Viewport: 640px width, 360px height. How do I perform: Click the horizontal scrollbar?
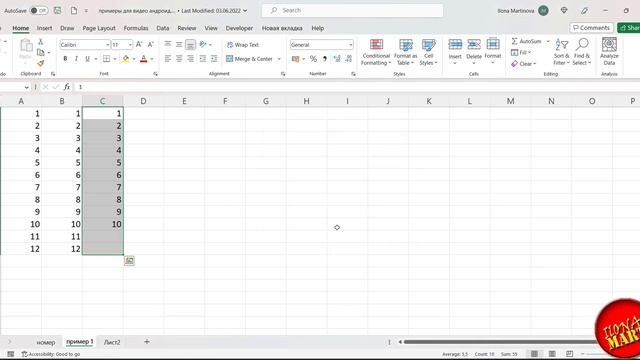point(500,342)
